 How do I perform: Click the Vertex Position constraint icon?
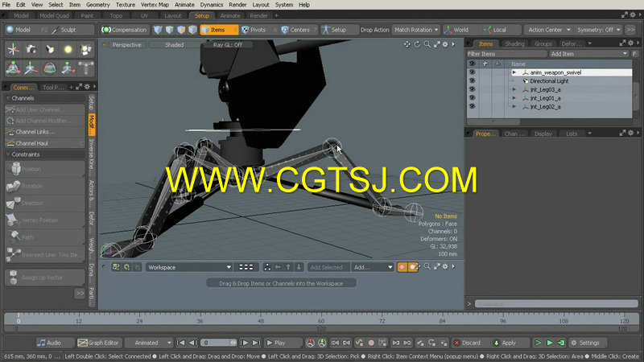12,220
